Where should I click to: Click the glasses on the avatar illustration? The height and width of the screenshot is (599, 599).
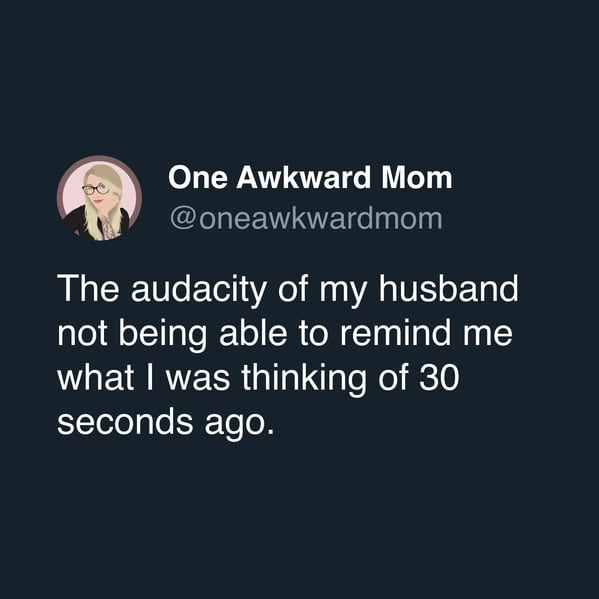(96, 189)
